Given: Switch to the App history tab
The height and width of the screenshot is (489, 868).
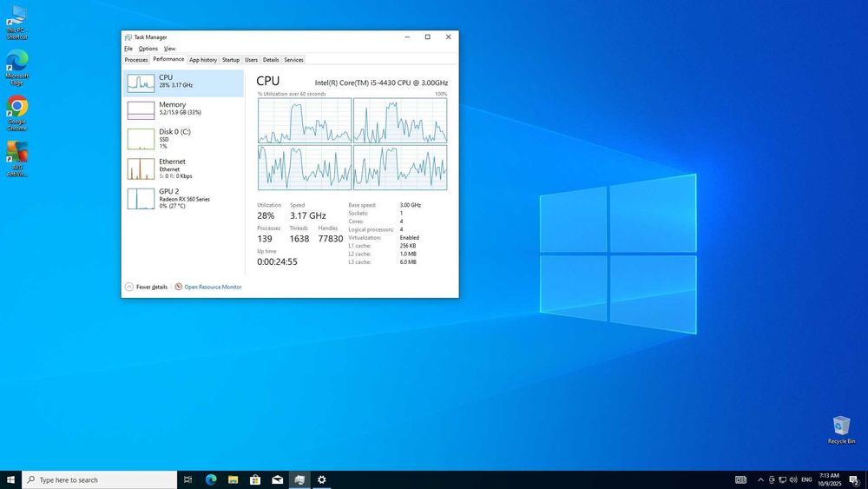Looking at the screenshot, I should pyautogui.click(x=203, y=60).
